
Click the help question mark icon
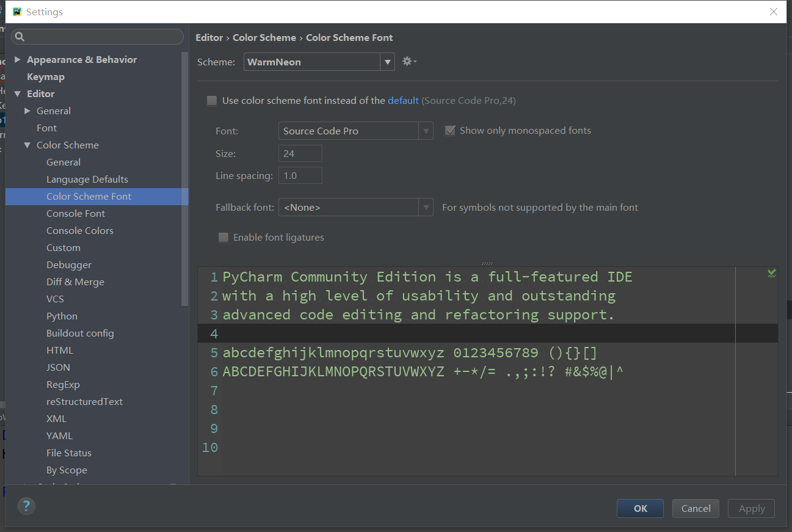coord(26,506)
